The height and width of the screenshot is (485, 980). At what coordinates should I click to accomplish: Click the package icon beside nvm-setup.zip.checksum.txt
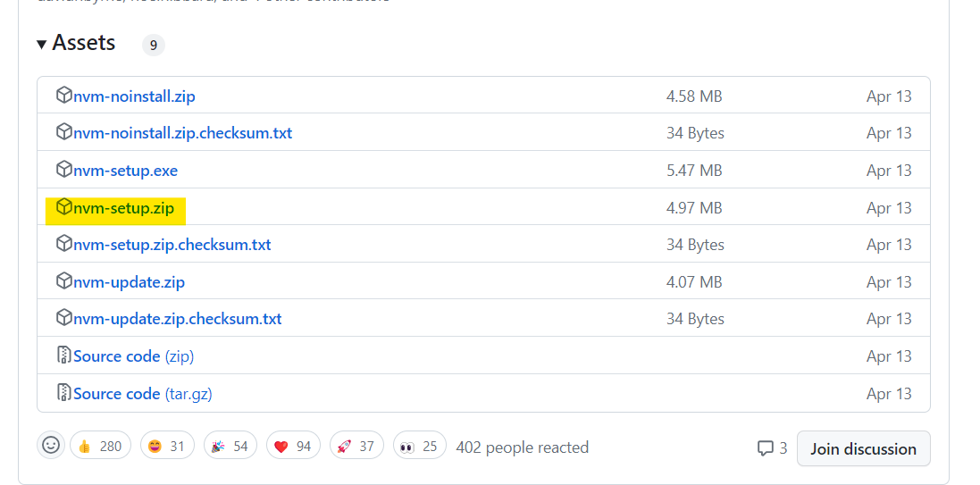[63, 244]
